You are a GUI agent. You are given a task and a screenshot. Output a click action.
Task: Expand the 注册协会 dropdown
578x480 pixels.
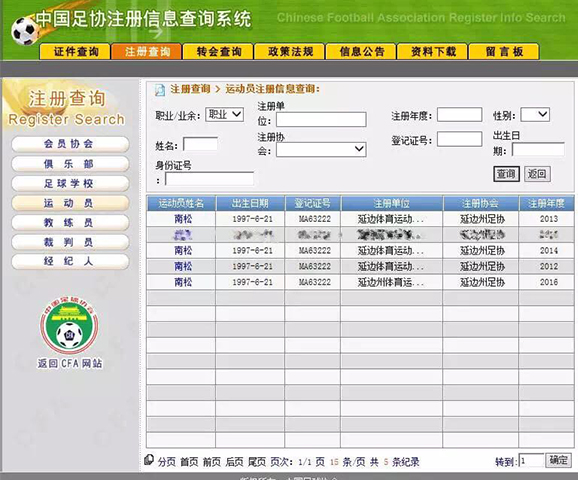tap(321, 149)
